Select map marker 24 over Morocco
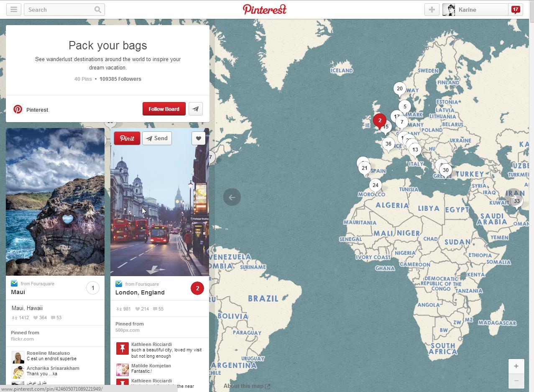Image resolution: width=534 pixels, height=392 pixels. (376, 185)
